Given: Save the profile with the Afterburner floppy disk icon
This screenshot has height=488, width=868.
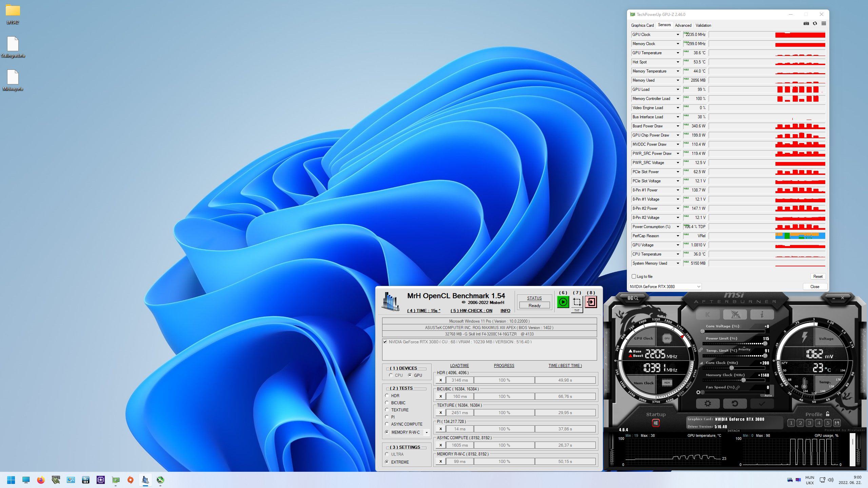Looking at the screenshot, I should pyautogui.click(x=837, y=423).
